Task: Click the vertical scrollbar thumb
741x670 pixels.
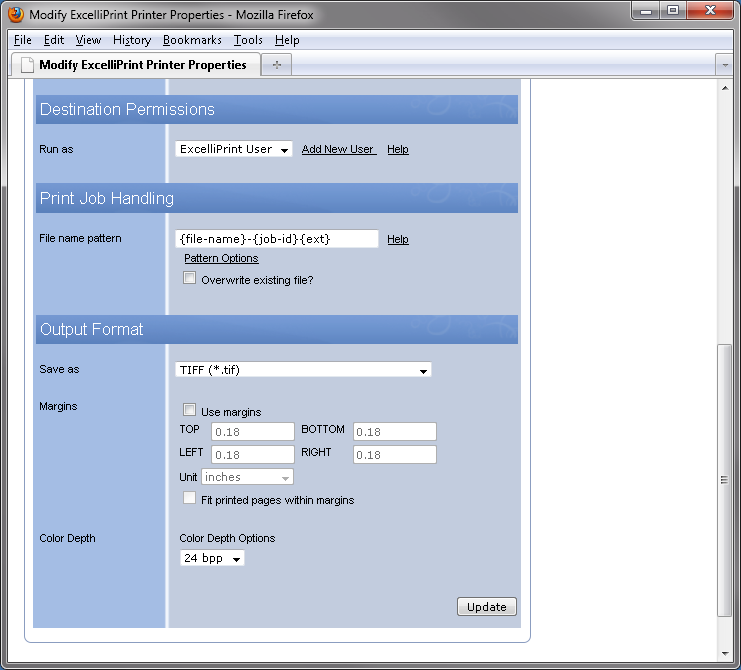Action: pos(724,480)
